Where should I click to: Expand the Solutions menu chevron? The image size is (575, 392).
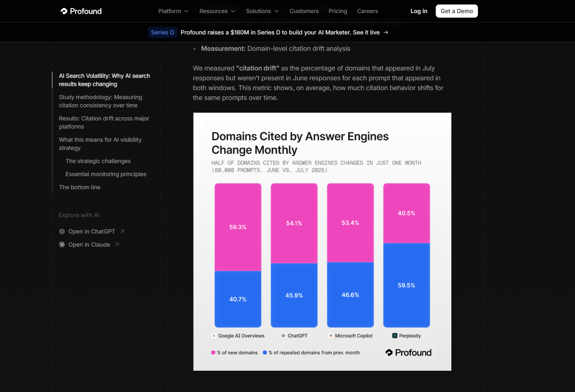(276, 11)
